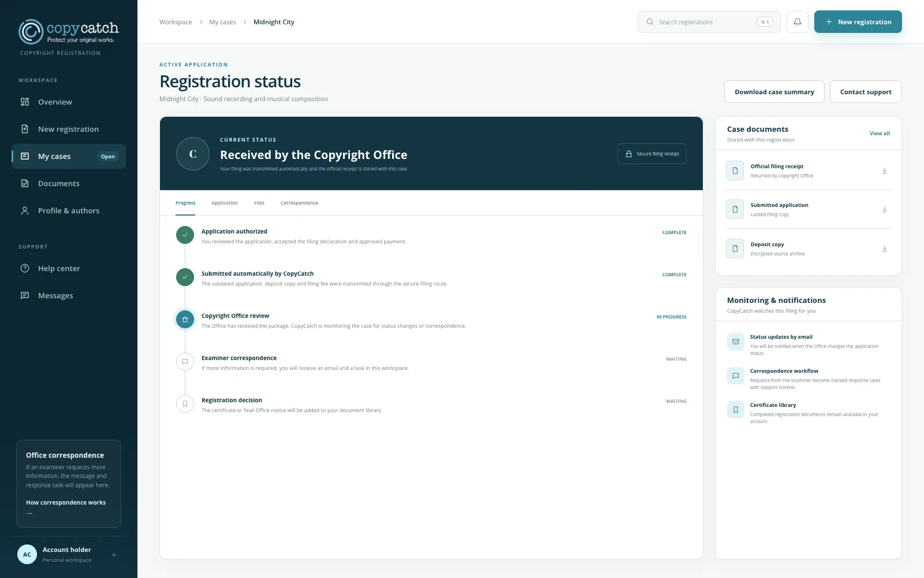This screenshot has height=578, width=924.
Task: Click the New registration button in header
Action: pyautogui.click(x=858, y=22)
